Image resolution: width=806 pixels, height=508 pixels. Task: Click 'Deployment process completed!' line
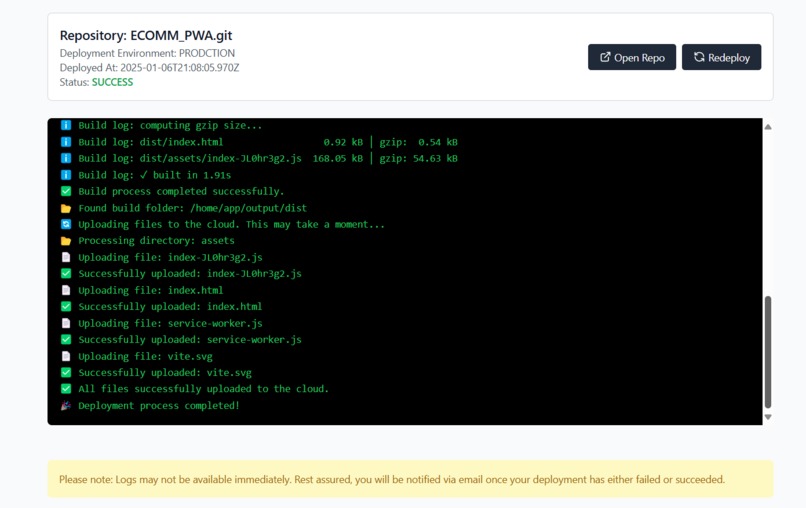(x=159, y=406)
